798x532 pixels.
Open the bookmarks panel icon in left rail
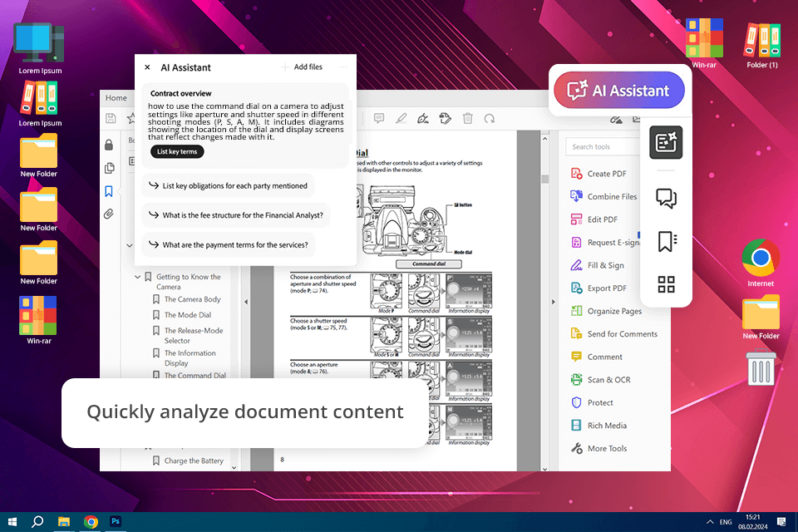point(109,191)
